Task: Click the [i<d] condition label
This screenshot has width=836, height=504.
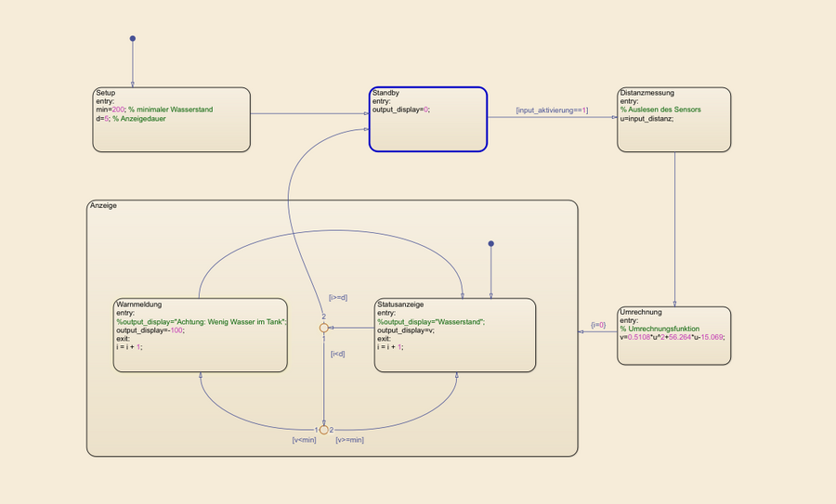Action: (338, 354)
